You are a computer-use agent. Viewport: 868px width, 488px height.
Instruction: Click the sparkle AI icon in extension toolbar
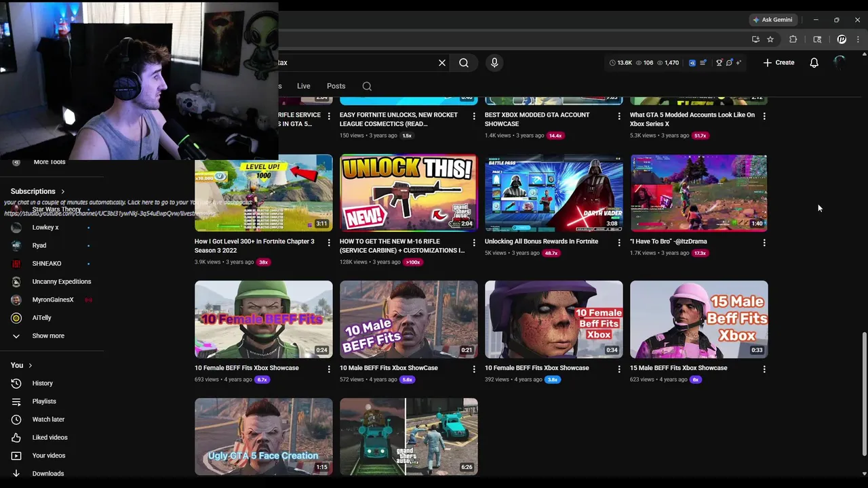(738, 62)
